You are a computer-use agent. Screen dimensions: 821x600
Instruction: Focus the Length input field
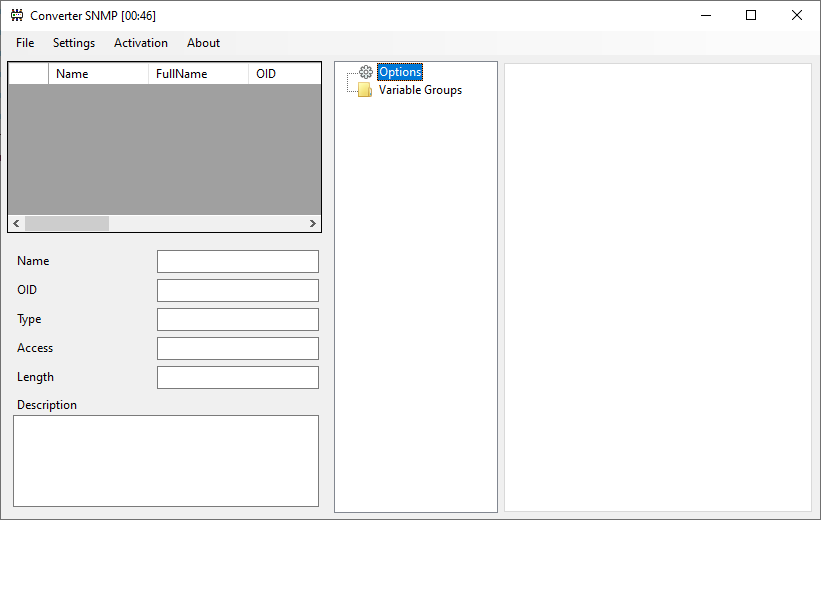pyautogui.click(x=238, y=377)
